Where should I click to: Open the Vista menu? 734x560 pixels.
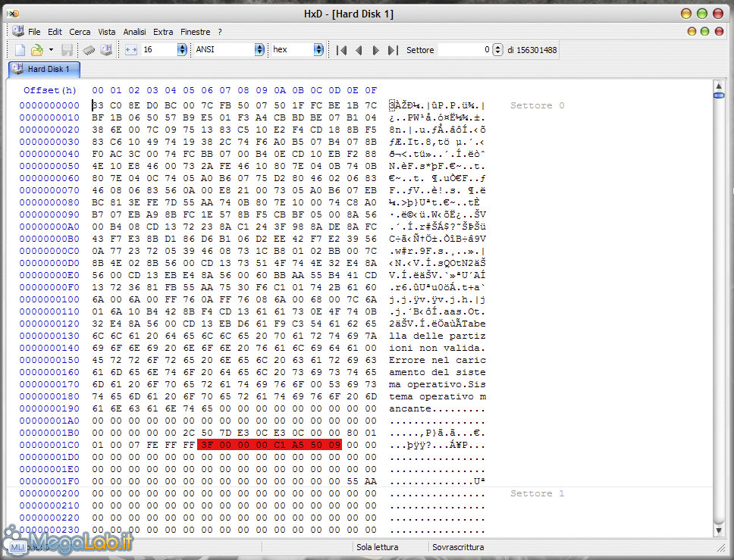(107, 32)
